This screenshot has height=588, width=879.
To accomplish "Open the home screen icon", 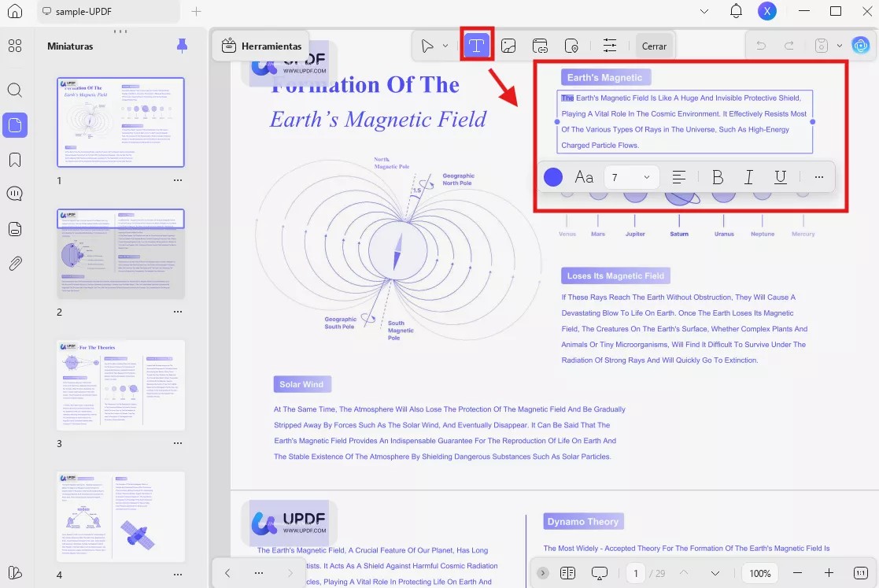I will (15, 11).
